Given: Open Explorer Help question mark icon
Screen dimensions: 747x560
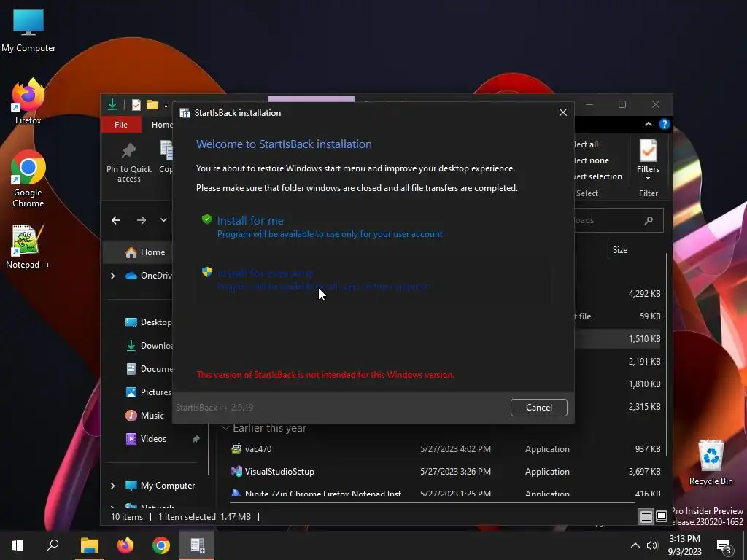Looking at the screenshot, I should 664,124.
